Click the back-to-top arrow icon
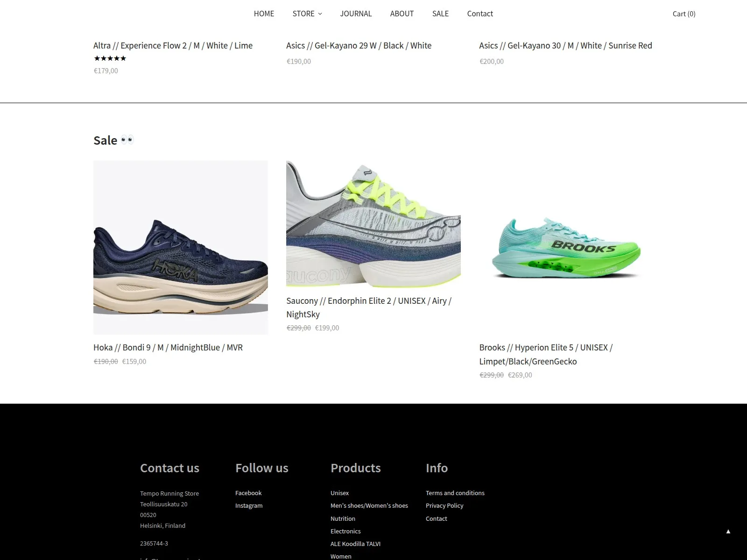The width and height of the screenshot is (747, 560). click(x=728, y=532)
